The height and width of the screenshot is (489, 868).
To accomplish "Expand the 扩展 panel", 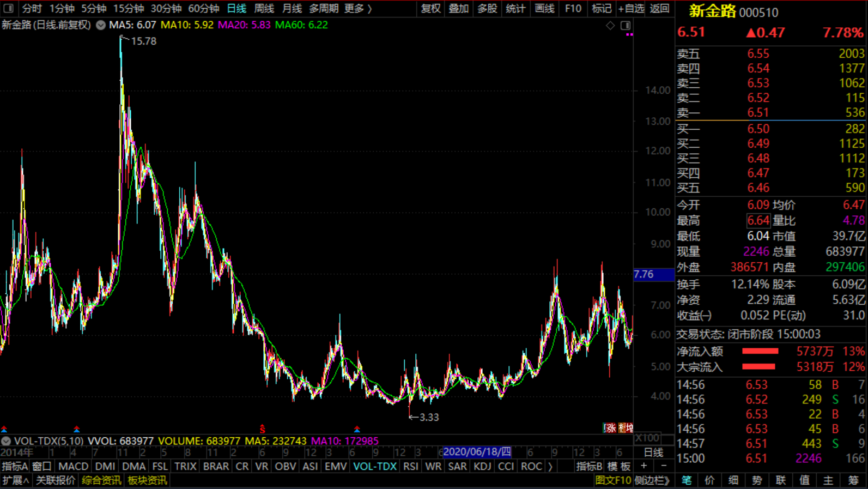I will coord(15,480).
